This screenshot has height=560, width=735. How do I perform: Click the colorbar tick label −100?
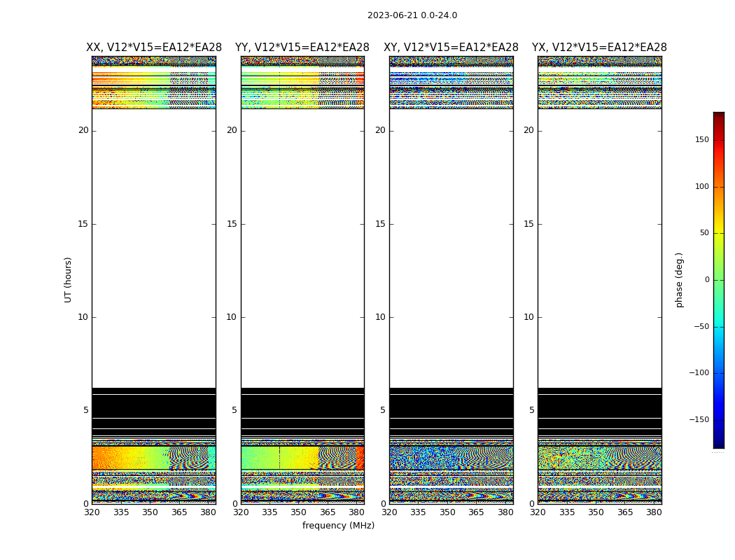[699, 372]
